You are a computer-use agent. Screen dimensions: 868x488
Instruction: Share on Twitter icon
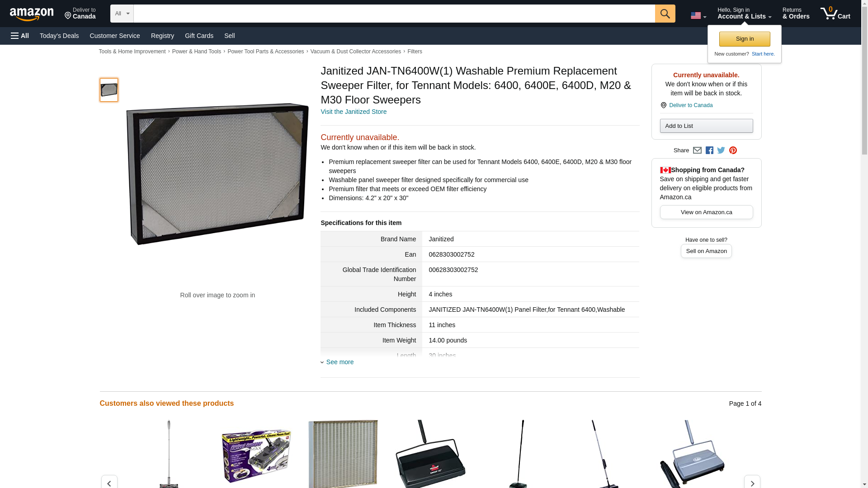[x=721, y=150]
